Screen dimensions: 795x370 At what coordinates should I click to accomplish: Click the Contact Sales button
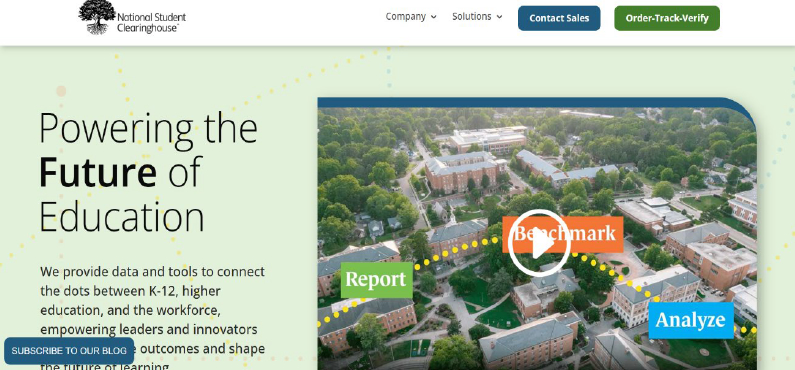tap(559, 18)
